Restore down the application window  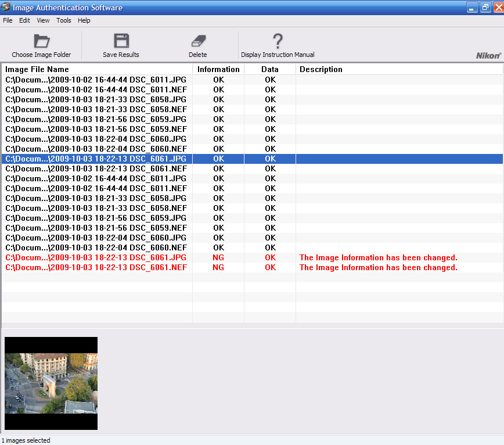pyautogui.click(x=484, y=7)
